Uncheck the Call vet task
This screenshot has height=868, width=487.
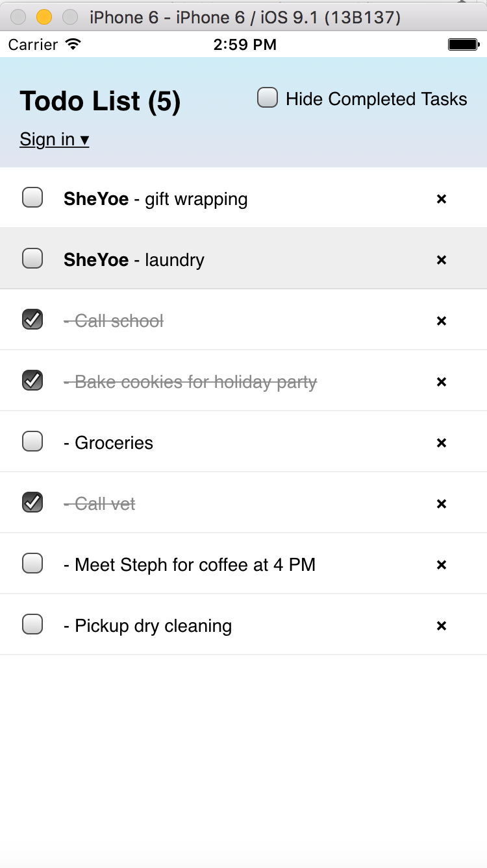pyautogui.click(x=32, y=502)
